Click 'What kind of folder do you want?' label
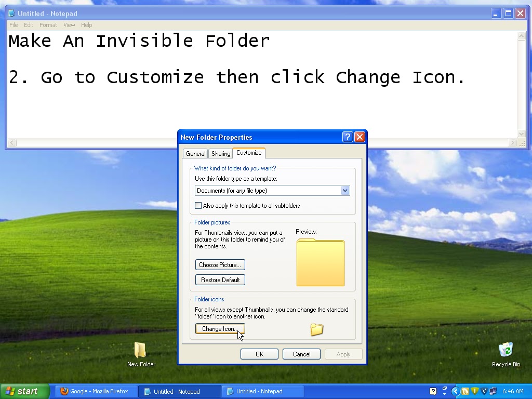532x399 pixels. pos(235,168)
